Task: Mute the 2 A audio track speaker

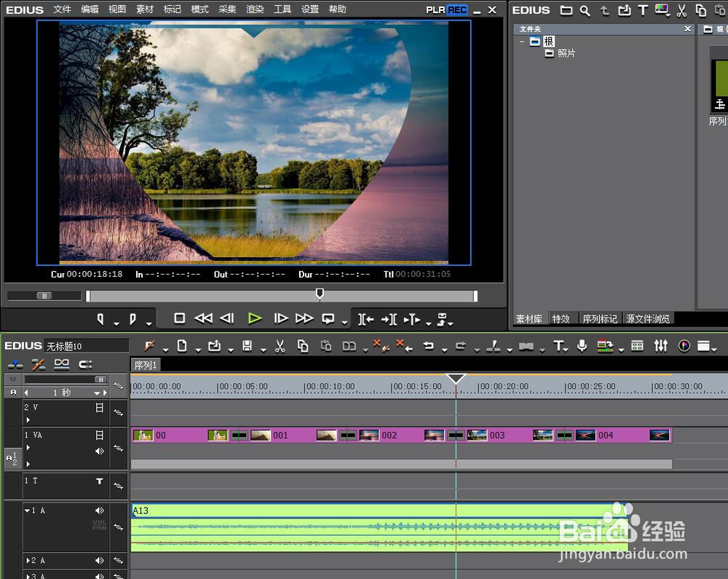Action: [x=99, y=560]
